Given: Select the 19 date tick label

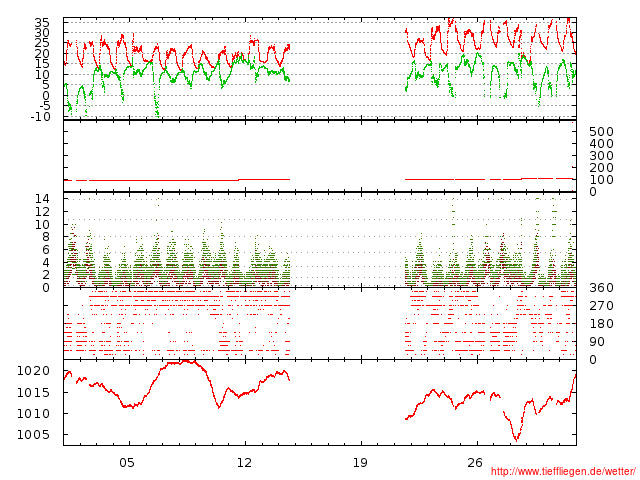Looking at the screenshot, I should pyautogui.click(x=360, y=462).
